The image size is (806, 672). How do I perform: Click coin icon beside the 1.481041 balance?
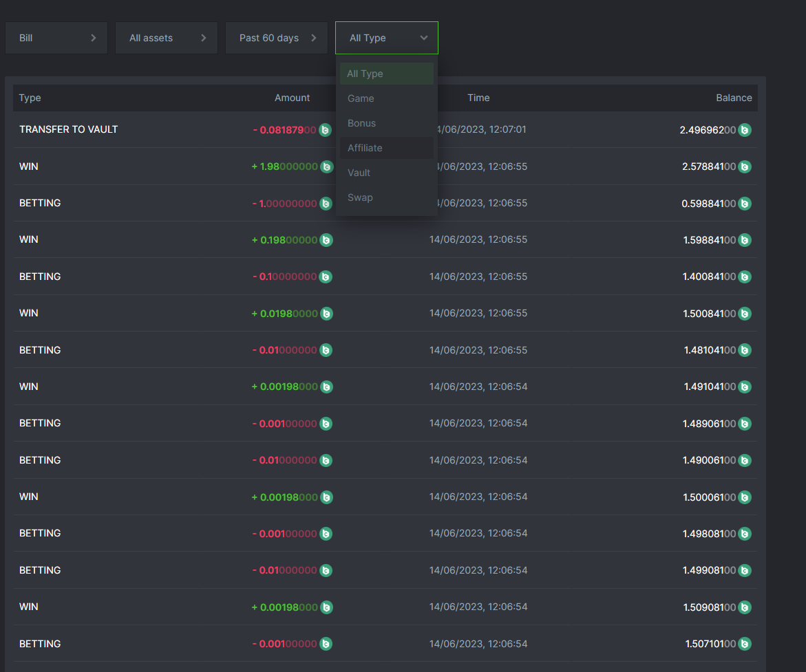pos(744,350)
